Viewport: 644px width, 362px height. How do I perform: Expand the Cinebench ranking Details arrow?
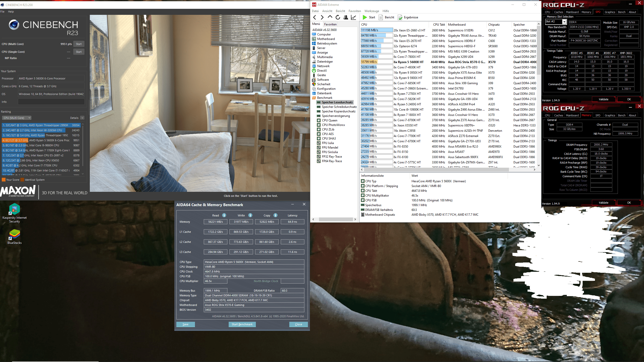[x=82, y=118]
